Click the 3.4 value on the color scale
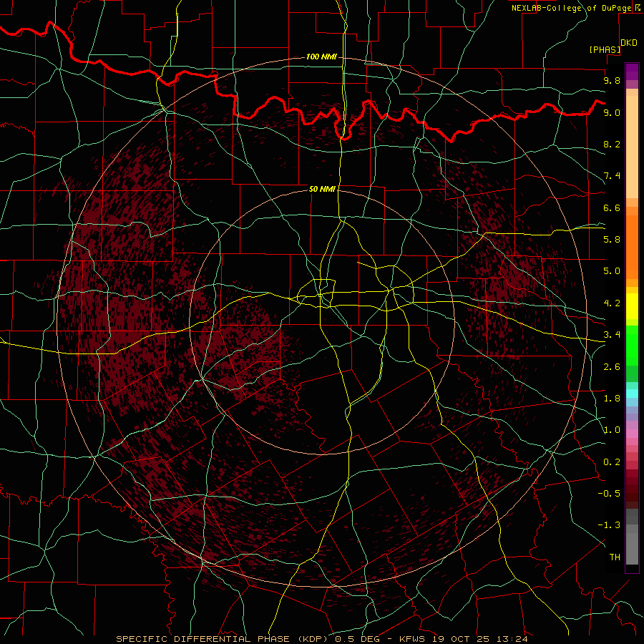 [x=612, y=335]
